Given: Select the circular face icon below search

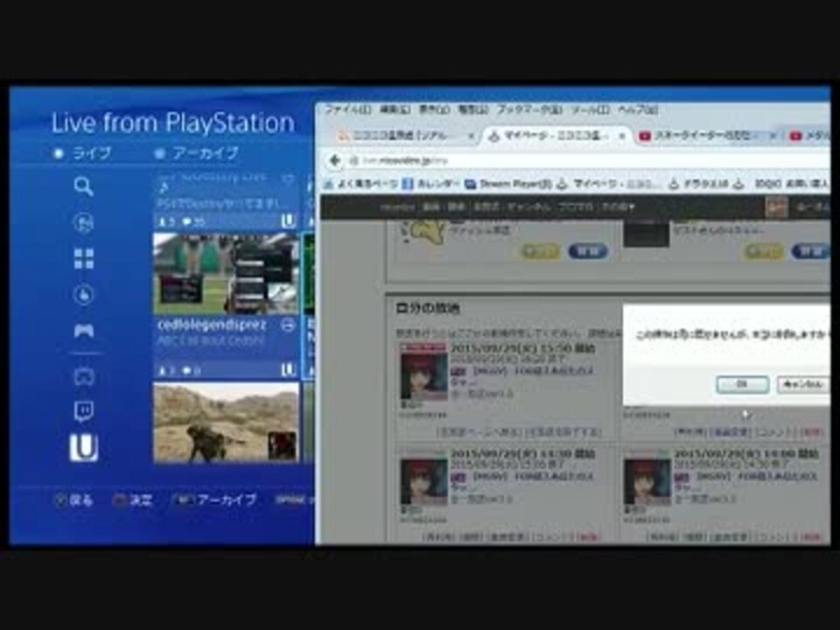Looking at the screenshot, I should click(84, 222).
